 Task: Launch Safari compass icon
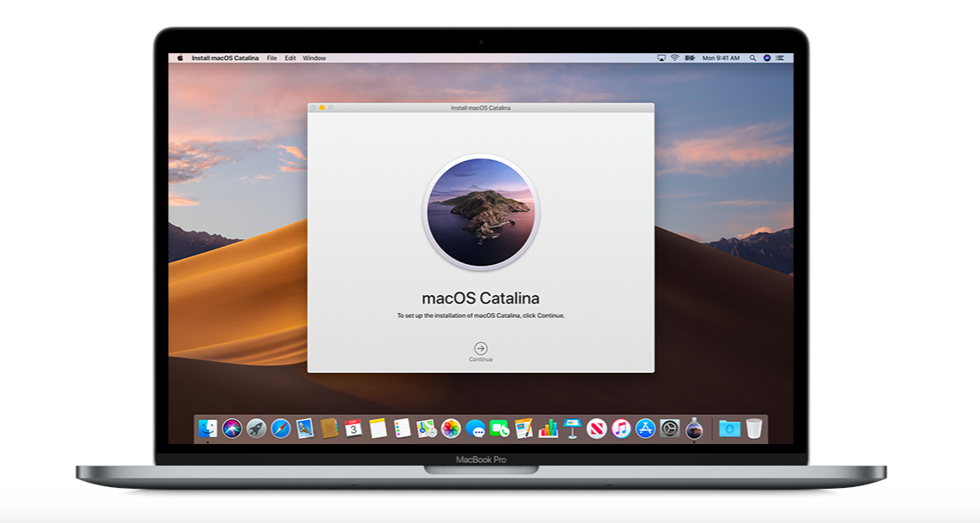click(x=281, y=429)
